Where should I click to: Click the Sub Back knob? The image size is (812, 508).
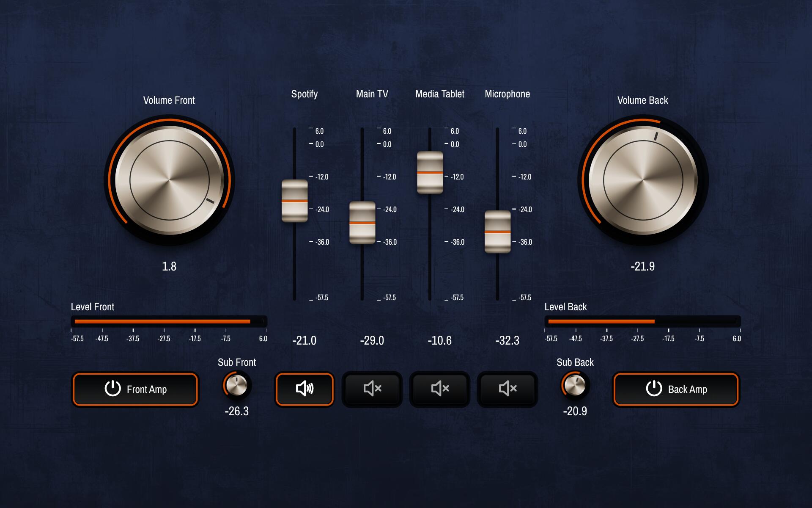click(575, 385)
